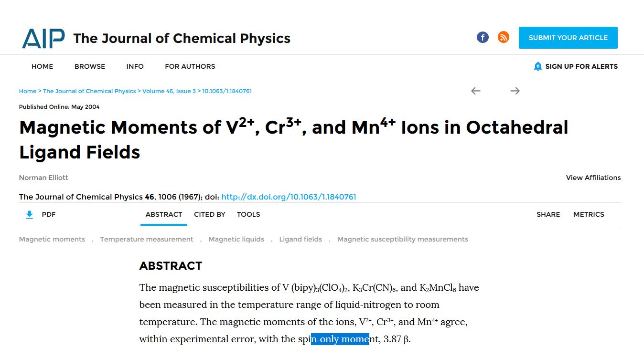Open the Tools tab
644x358 pixels.
tap(248, 214)
